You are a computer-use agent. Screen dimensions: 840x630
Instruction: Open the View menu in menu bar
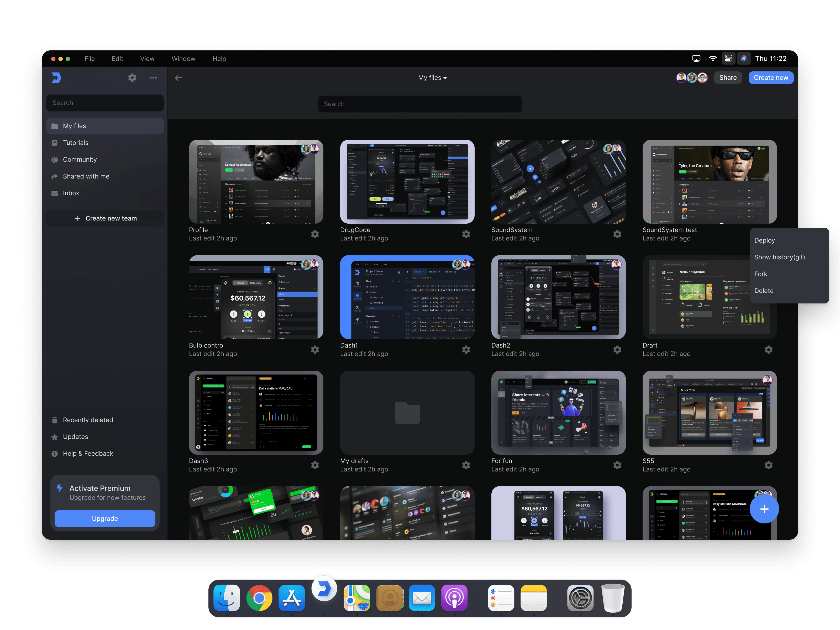tap(147, 59)
